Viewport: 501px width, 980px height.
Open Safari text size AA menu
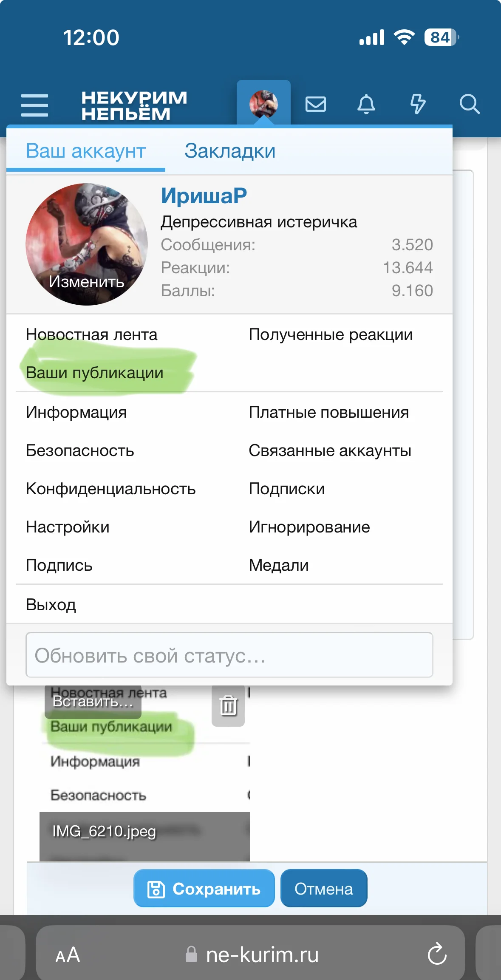point(68,955)
